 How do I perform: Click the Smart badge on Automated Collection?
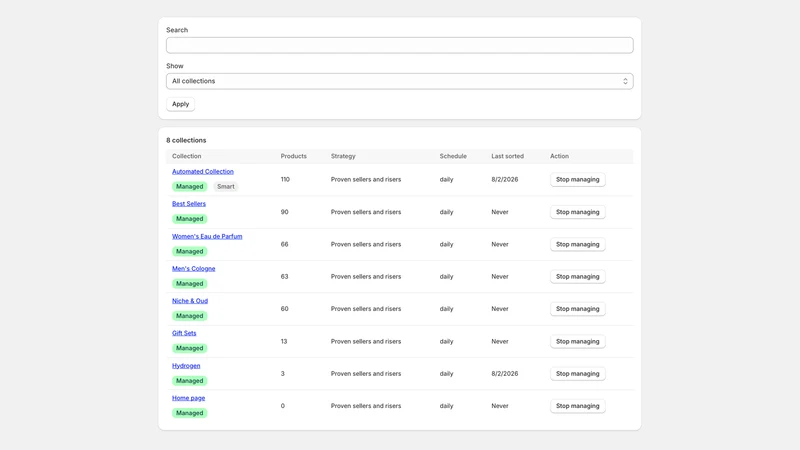coord(226,187)
